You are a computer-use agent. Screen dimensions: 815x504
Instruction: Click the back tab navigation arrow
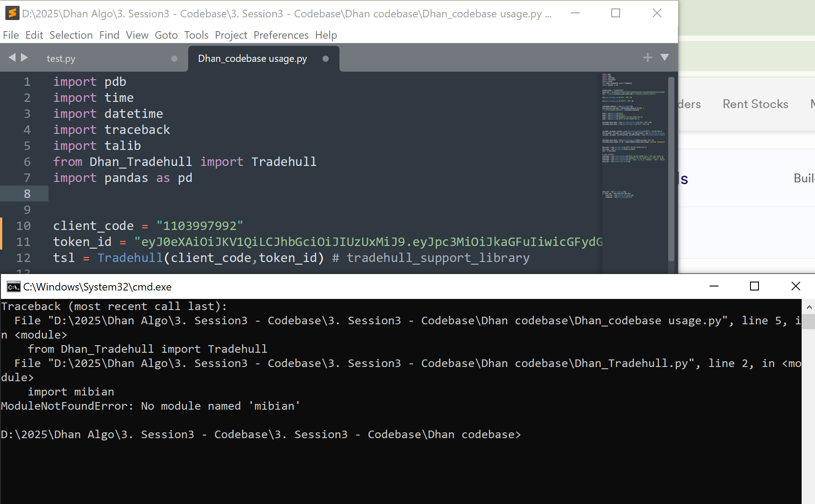point(12,57)
